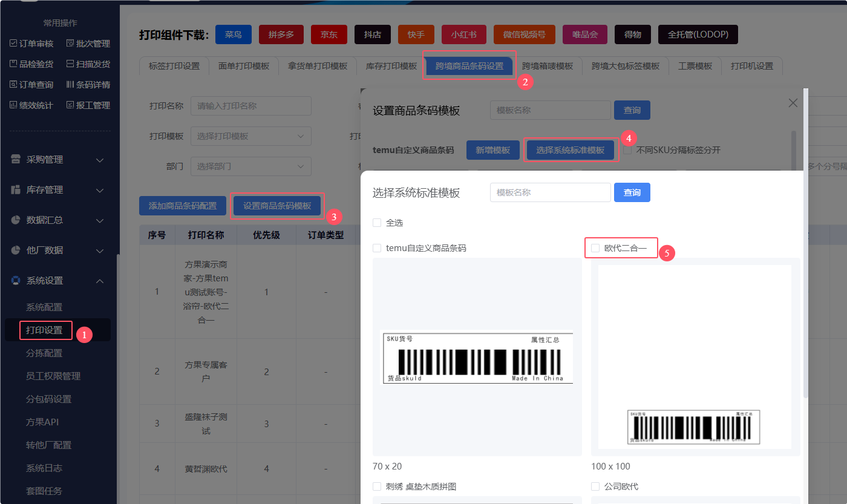
Task: Select the 库存打印模板 tab
Action: coord(391,66)
